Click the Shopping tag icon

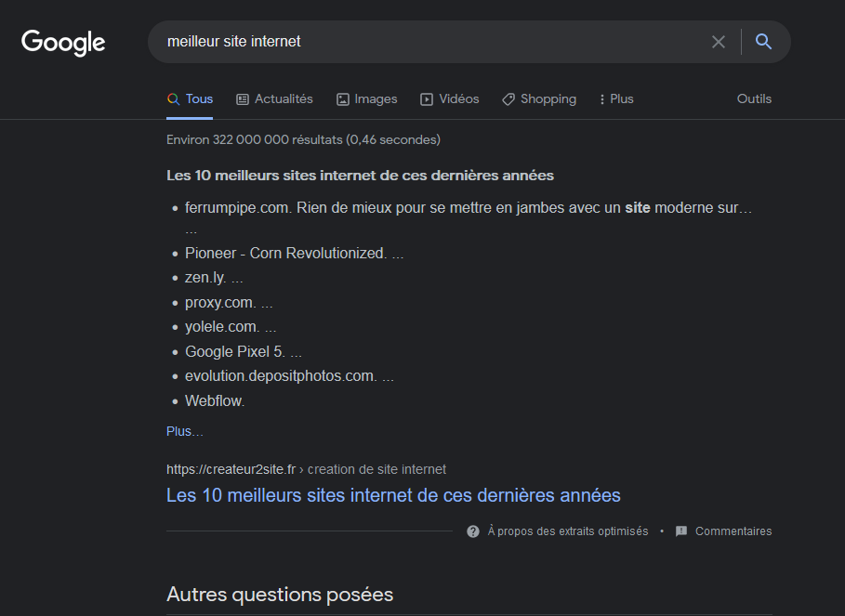[x=508, y=99]
